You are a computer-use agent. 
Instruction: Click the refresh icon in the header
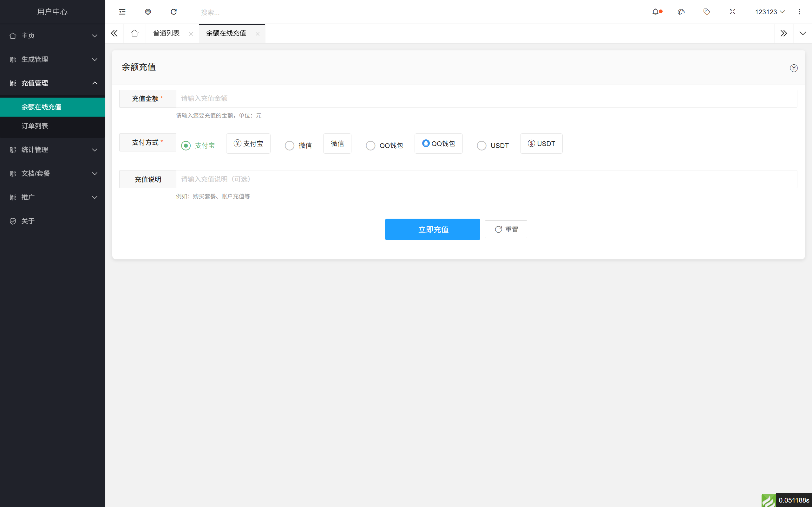coord(174,12)
